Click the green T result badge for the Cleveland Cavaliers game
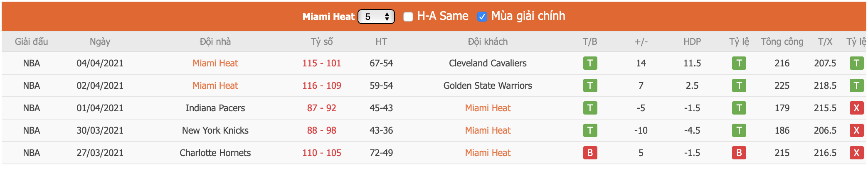This screenshot has width=868, height=171. (x=590, y=63)
